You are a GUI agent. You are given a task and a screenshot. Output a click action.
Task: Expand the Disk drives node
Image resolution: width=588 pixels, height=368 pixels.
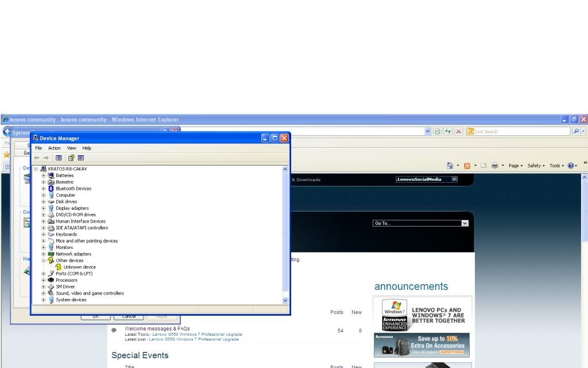click(44, 202)
